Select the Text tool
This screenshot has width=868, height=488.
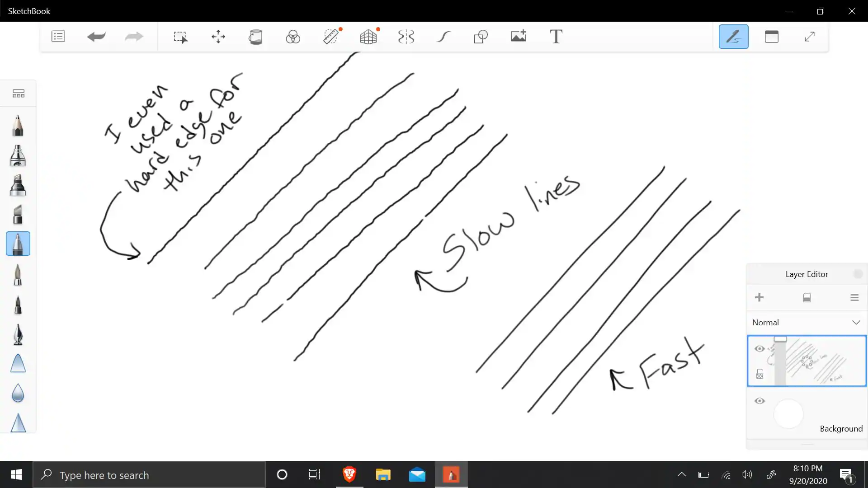[556, 37]
